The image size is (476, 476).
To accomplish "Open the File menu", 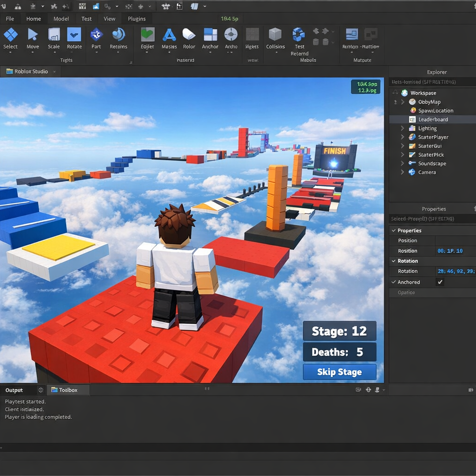I will click(10, 19).
